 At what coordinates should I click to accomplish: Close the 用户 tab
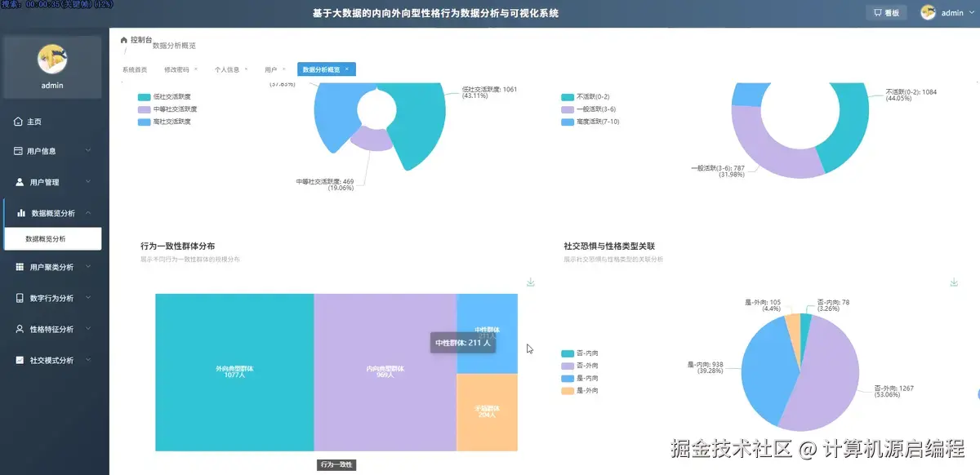(x=284, y=69)
